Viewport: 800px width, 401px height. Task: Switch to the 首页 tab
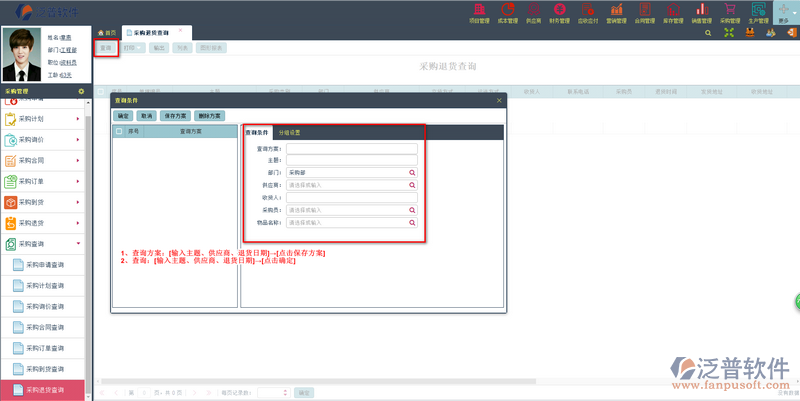pyautogui.click(x=107, y=33)
